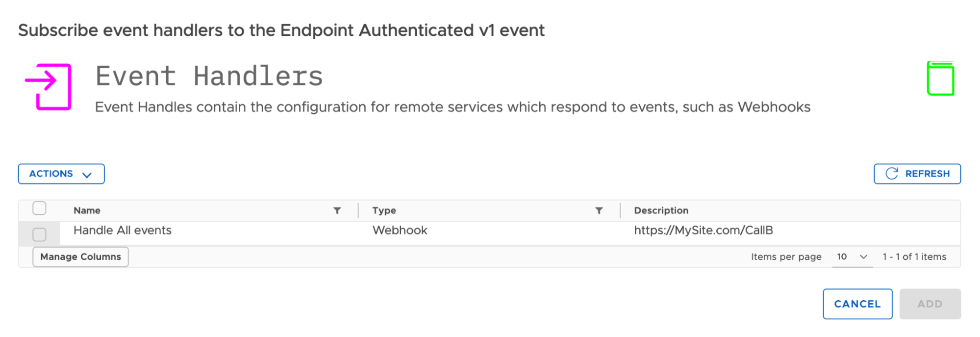The width and height of the screenshot is (980, 337).
Task: Click the Type column header
Action: coord(384,210)
